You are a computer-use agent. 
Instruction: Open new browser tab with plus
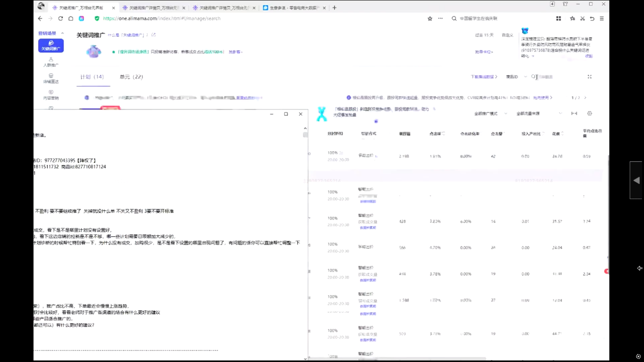pos(335,8)
